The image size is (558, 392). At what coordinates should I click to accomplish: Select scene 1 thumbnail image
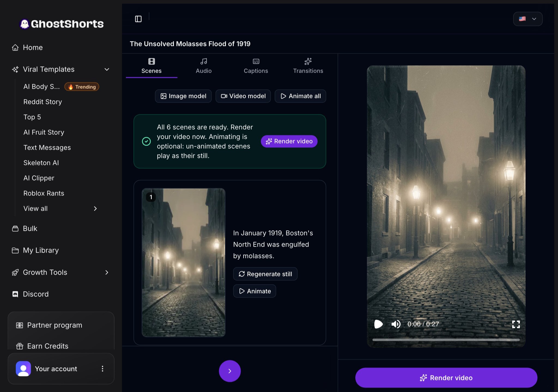(x=184, y=263)
